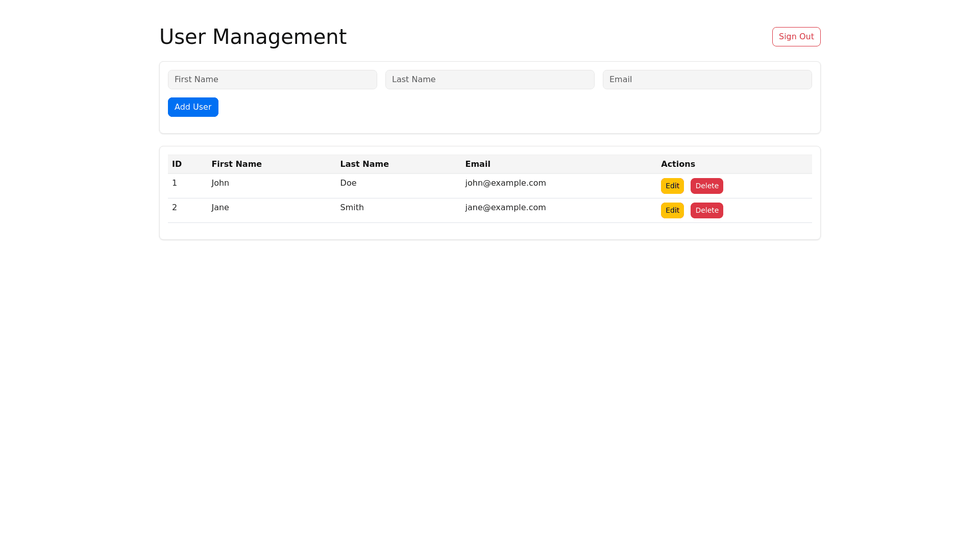Delete Jane Smith's user record
The width and height of the screenshot is (980, 551).
(706, 211)
